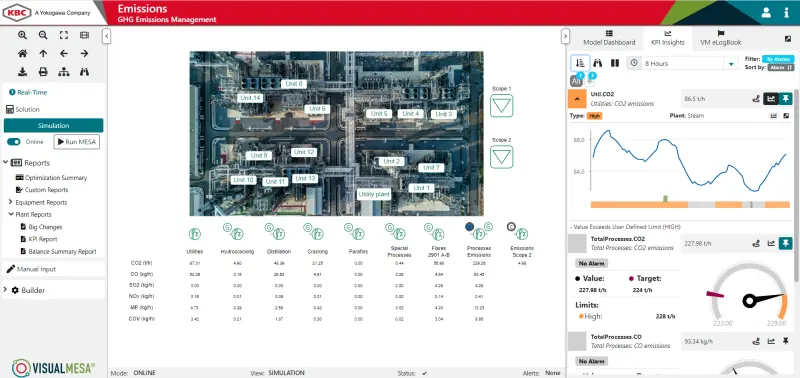
Task: Zoom out of the plant view
Action: [x=43, y=35]
